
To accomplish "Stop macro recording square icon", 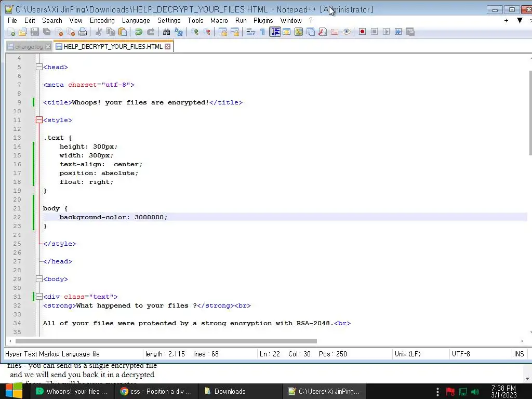I will click(374, 32).
